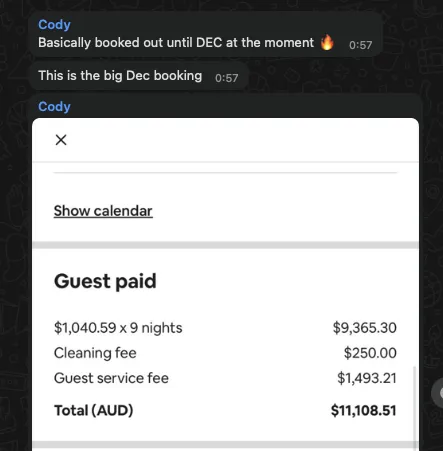Select the $250.00 cleaning fee amount
Screen dimensions: 443x451
point(370,353)
